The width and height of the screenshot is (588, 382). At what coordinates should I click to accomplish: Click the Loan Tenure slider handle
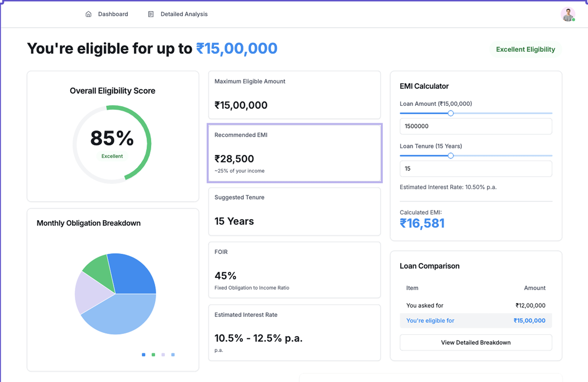450,156
